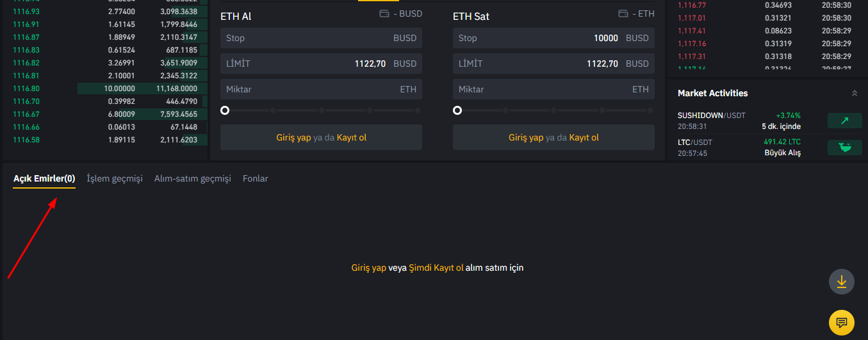Image resolution: width=868 pixels, height=340 pixels.
Task: Click the ETH Al amount slider handle
Action: [x=225, y=110]
